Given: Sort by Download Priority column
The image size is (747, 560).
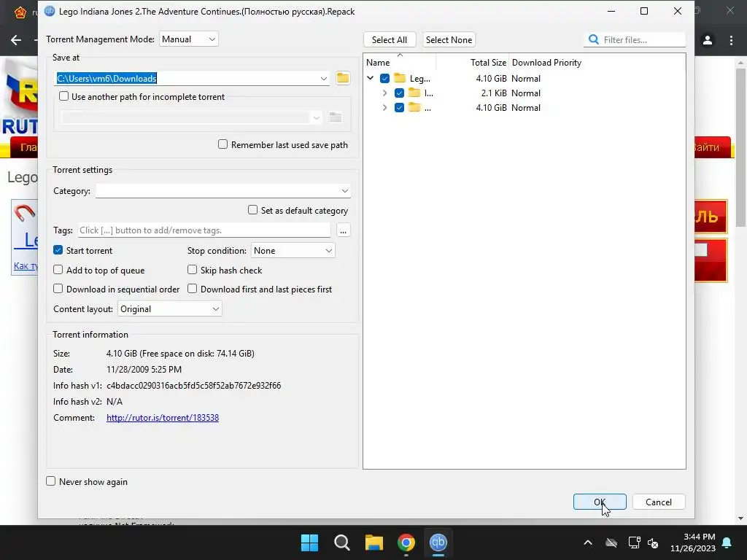Looking at the screenshot, I should click(546, 63).
